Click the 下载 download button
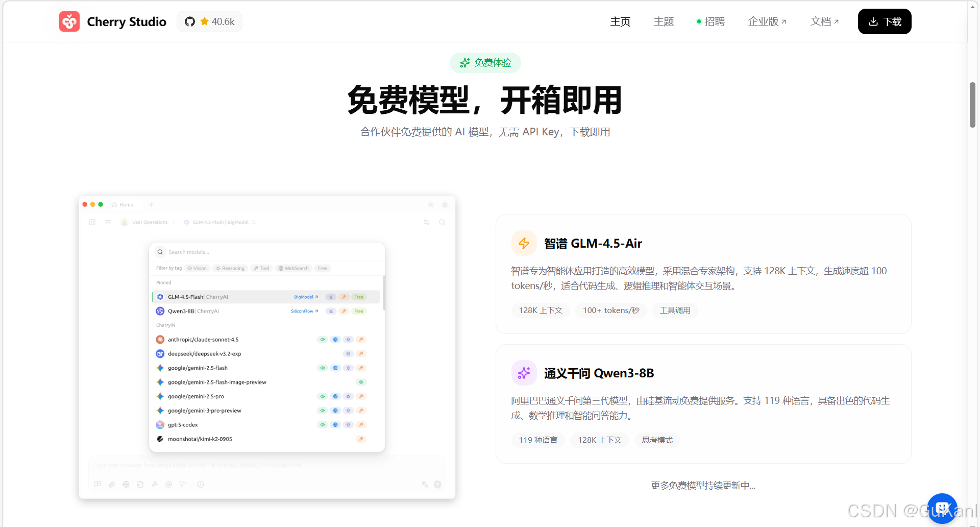 [x=884, y=21]
